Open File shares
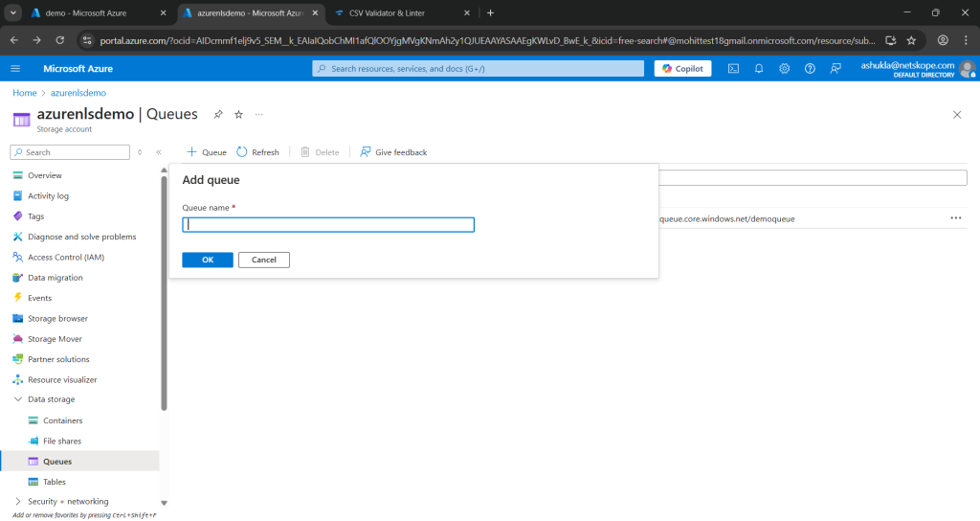 click(x=62, y=441)
